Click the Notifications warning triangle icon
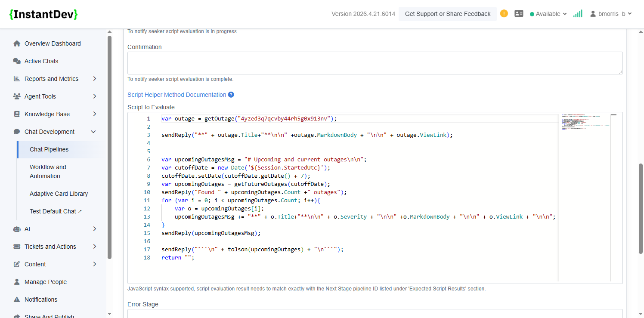The height and width of the screenshot is (318, 644). 17,299
